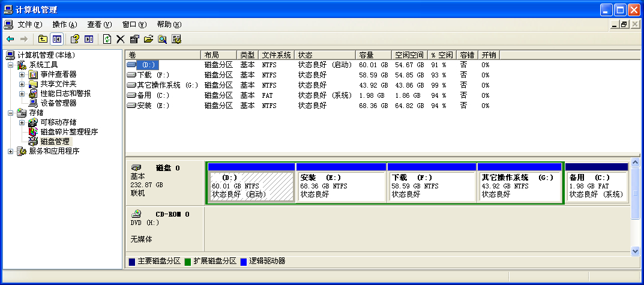Open the Help question-mark toolbar icon
Screen dimensions: 644x285
click(75, 39)
